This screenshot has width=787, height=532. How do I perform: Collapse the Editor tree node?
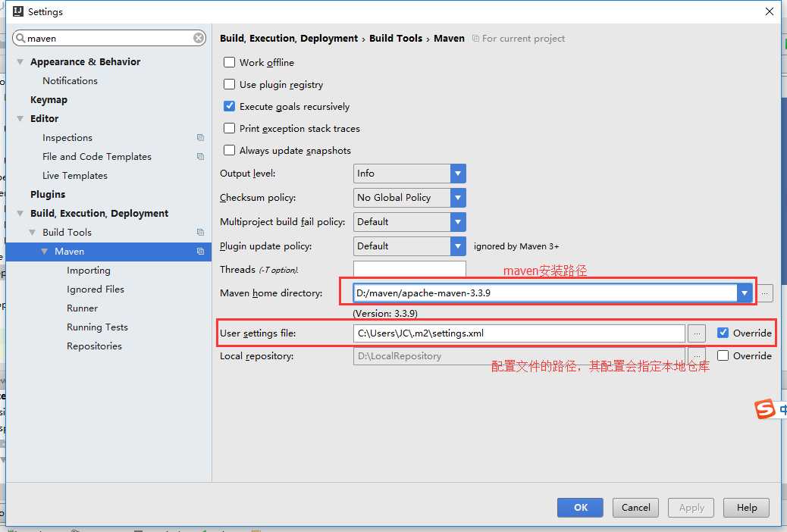[20, 119]
